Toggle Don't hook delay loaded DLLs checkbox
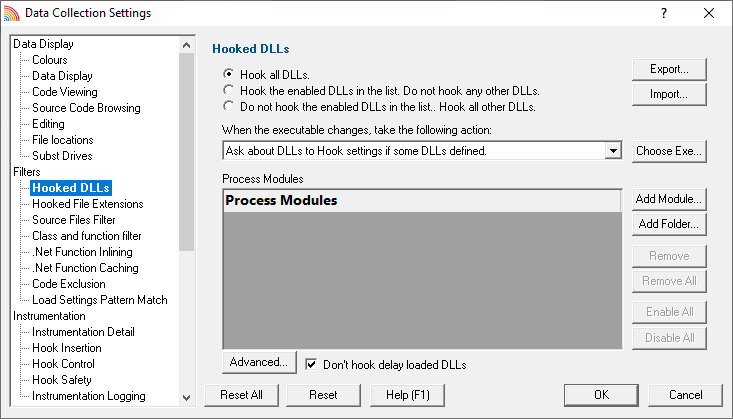 (311, 364)
